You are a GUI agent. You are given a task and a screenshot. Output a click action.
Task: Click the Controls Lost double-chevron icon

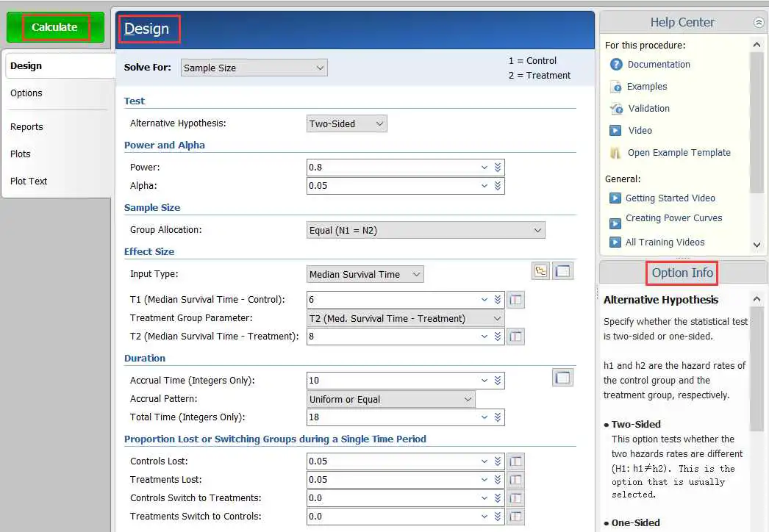pos(498,461)
